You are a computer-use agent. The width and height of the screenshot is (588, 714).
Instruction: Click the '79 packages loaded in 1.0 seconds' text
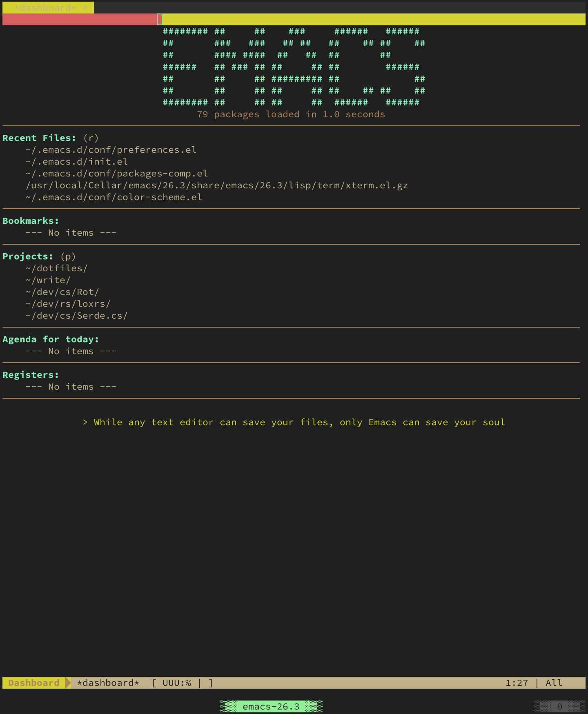point(291,114)
